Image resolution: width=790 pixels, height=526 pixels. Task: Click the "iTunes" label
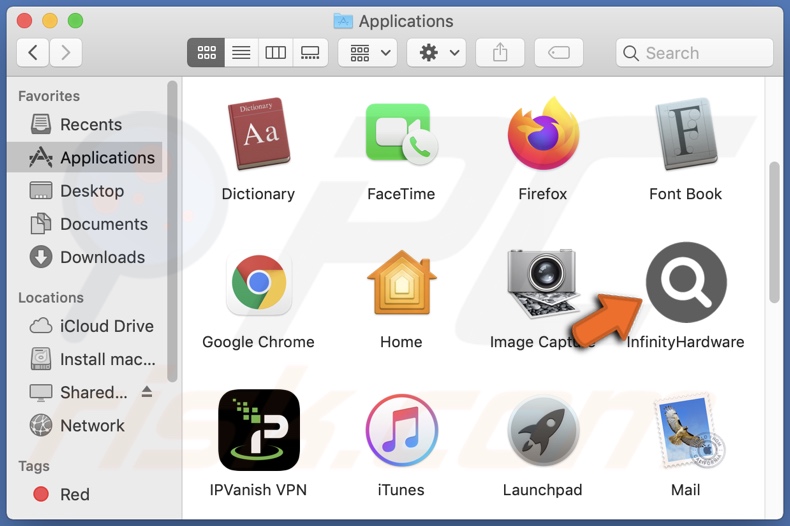pos(401,490)
